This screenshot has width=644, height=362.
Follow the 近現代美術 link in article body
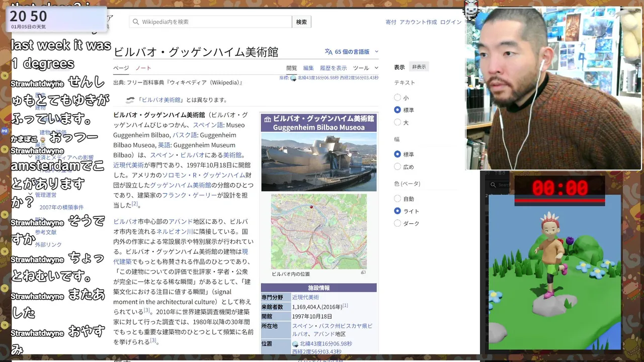pos(128,165)
